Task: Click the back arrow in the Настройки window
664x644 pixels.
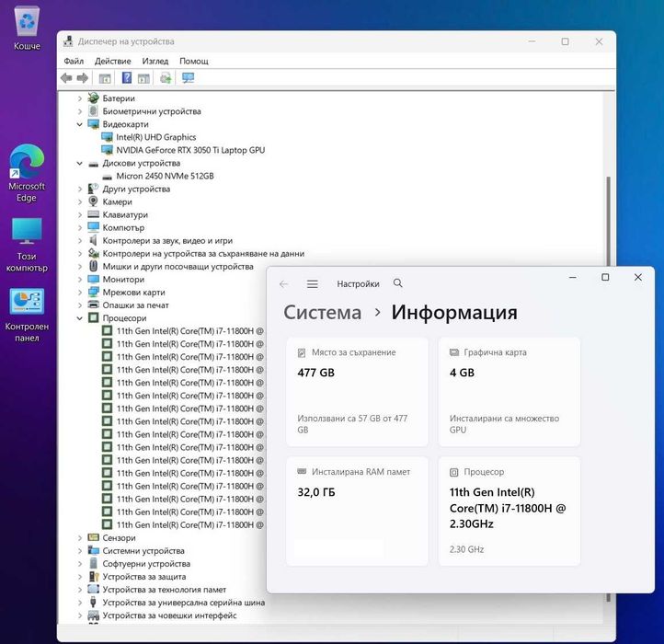Action: click(284, 284)
